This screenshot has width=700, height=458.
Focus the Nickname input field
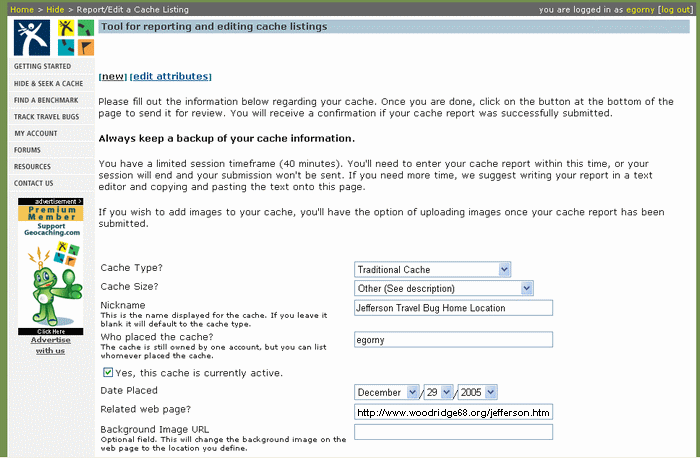454,308
